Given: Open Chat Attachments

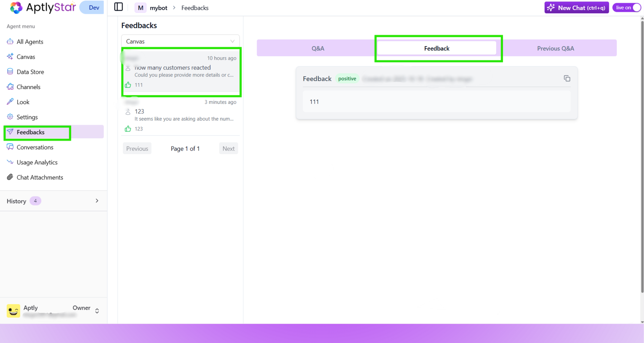Looking at the screenshot, I should coord(40,177).
